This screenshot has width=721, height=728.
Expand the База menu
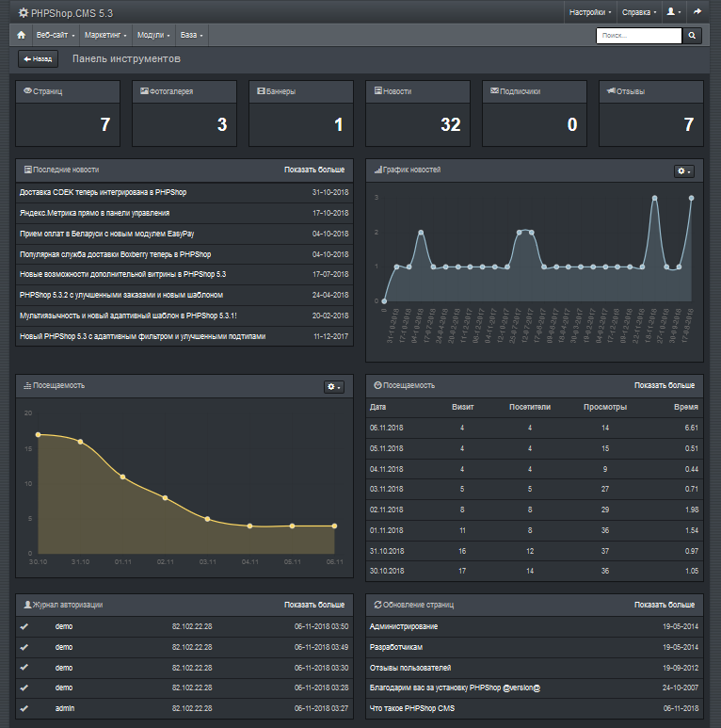tap(192, 35)
